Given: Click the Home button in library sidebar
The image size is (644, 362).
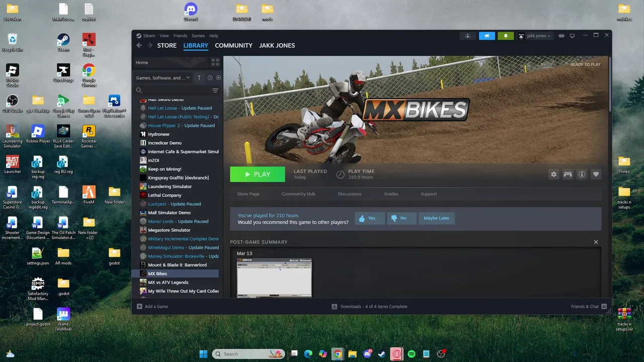Looking at the screenshot, I should point(170,62).
